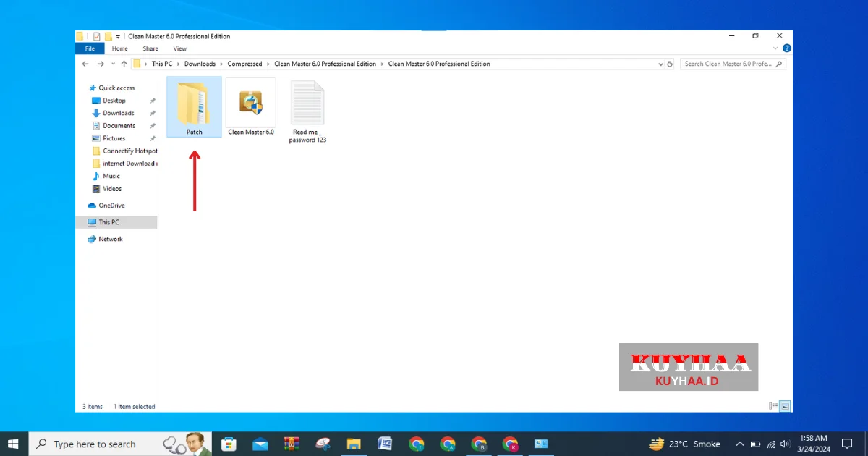Viewport: 868px width, 456px height.
Task: Open network settings from the tray Wi-Fi icon
Action: (771, 444)
